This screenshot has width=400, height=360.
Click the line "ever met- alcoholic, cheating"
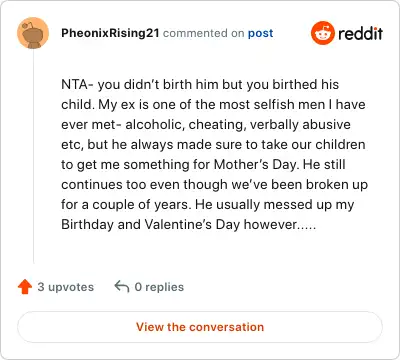(206, 124)
